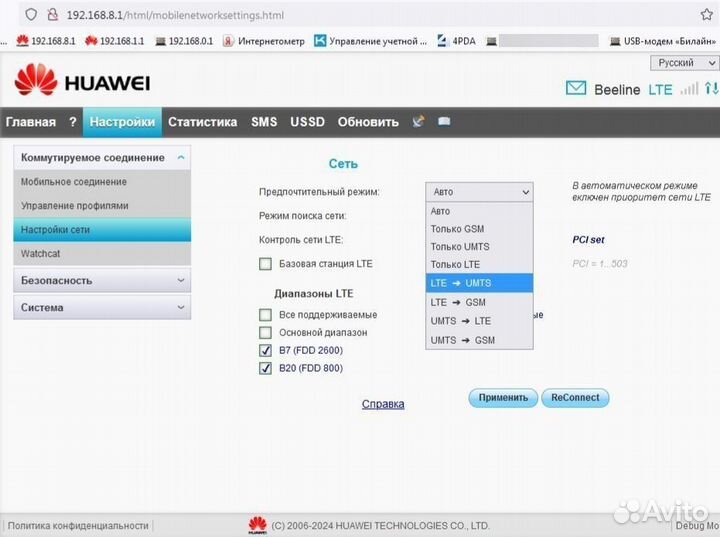Open Мобильное соединение in the sidebar
This screenshot has width=720, height=537.
(x=102, y=182)
